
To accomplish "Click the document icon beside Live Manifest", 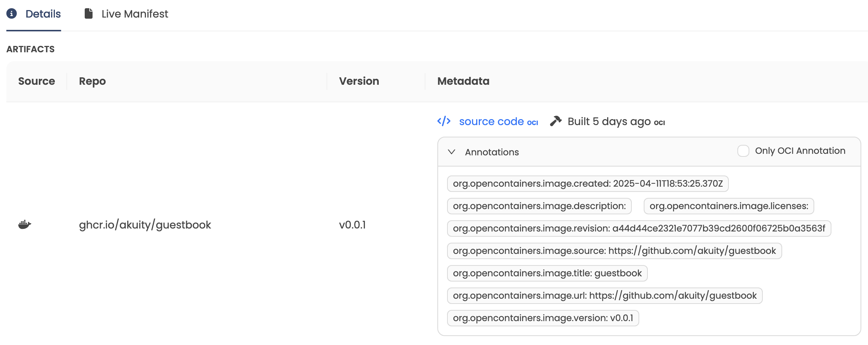I will coord(88,13).
